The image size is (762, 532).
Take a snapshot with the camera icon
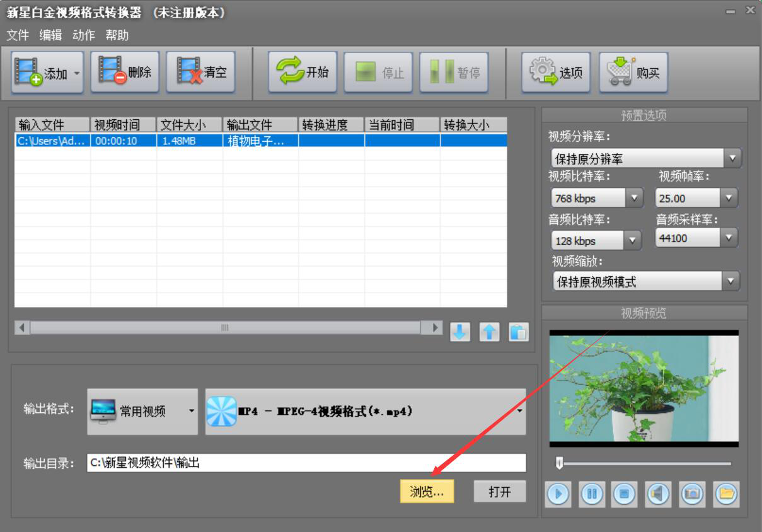tap(692, 494)
